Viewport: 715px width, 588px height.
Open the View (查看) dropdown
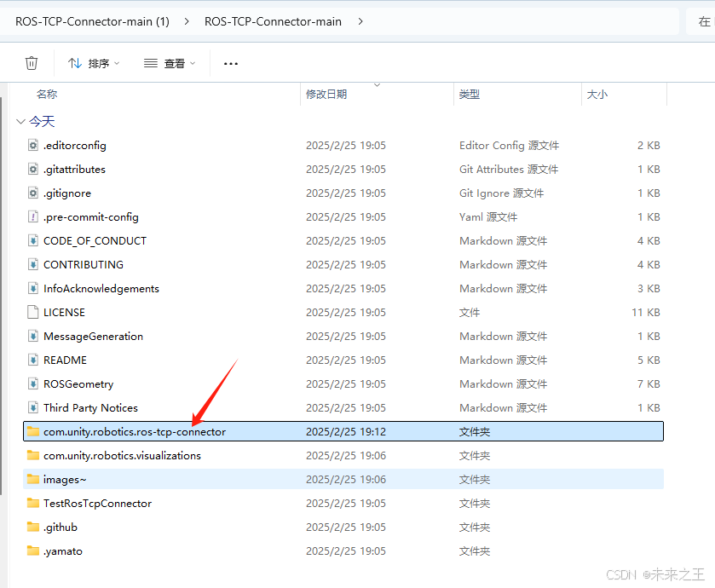pos(170,63)
